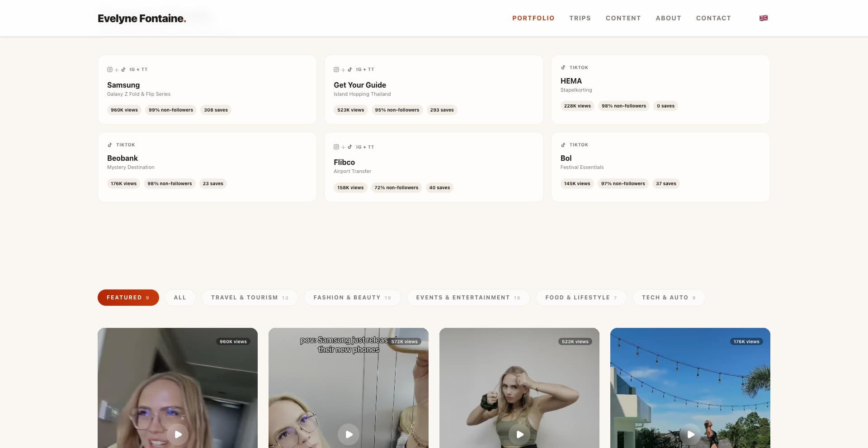Navigate to the ABOUT page

tap(669, 18)
